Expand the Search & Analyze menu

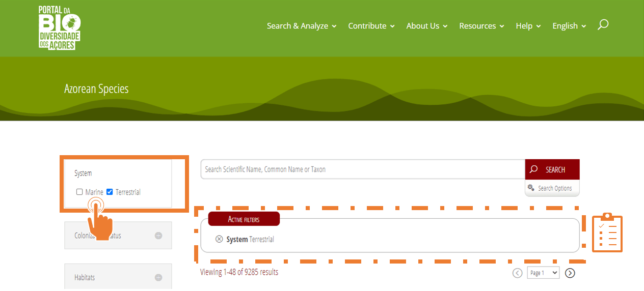(302, 26)
